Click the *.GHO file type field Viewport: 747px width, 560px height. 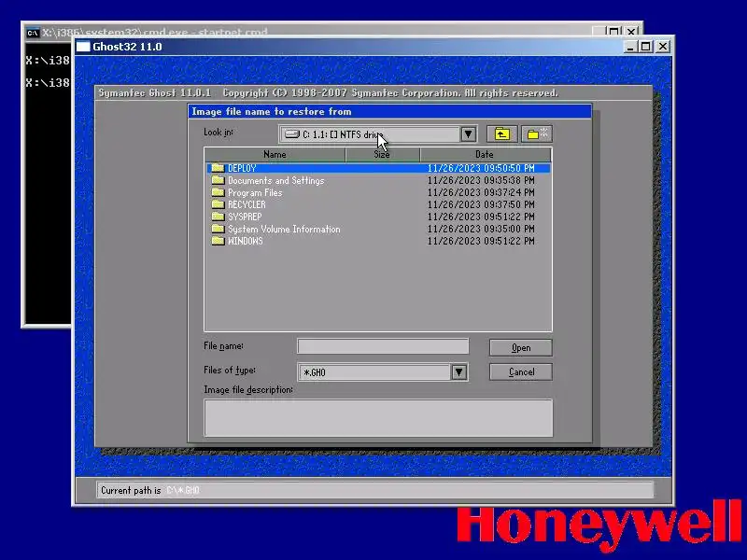coord(374,371)
